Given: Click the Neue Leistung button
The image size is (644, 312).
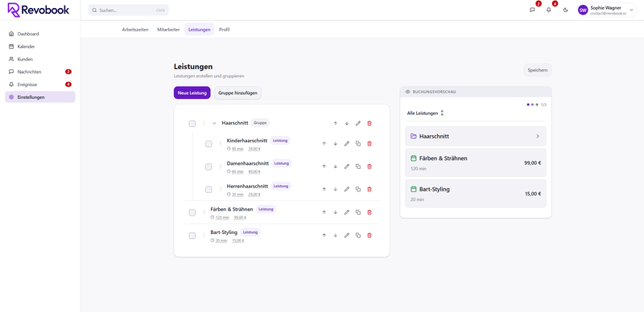Looking at the screenshot, I should [x=192, y=92].
